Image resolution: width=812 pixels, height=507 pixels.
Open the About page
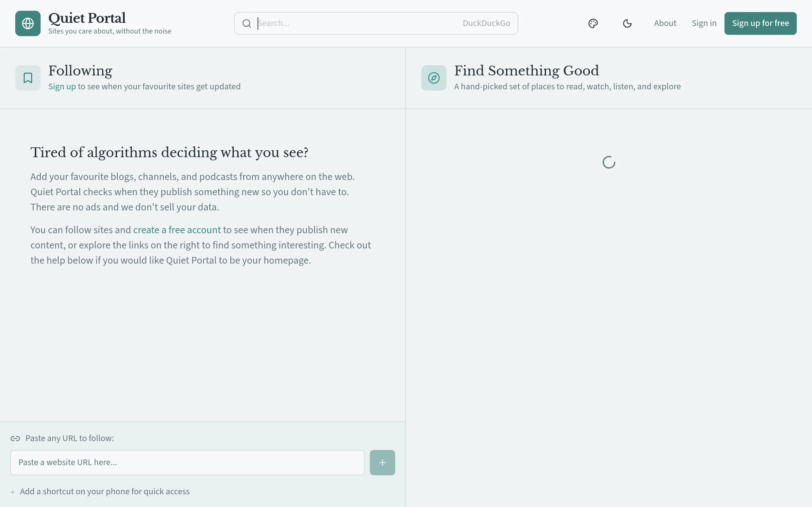(665, 23)
